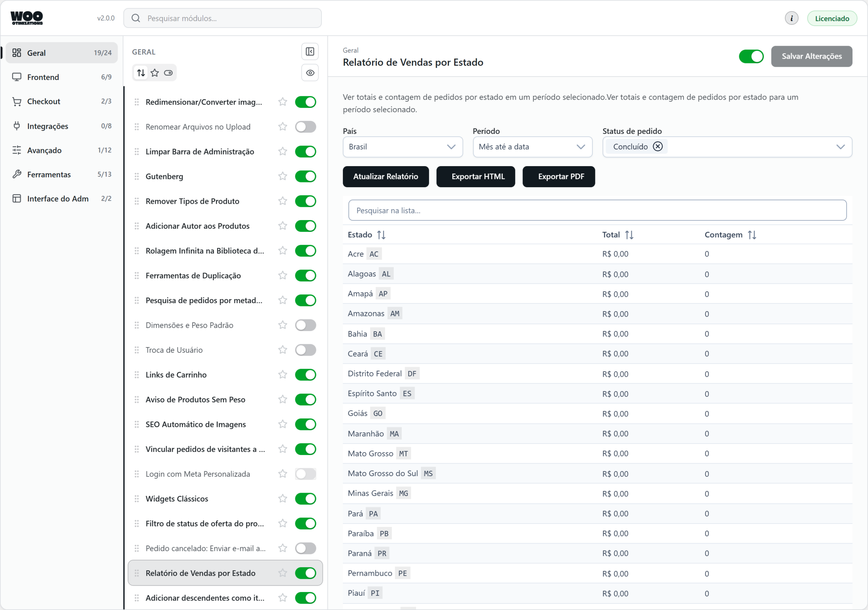Focus the Pesquisar módulos search field

[x=222, y=18]
